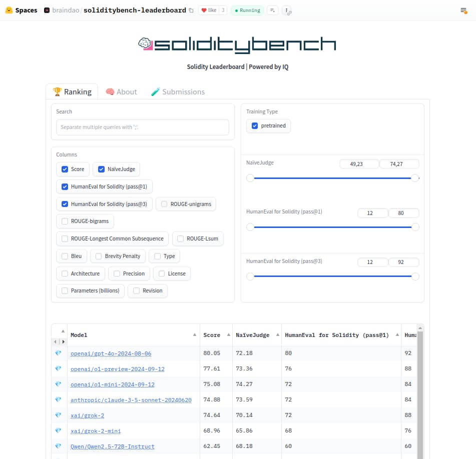
Task: Click the pass@1 slider right handle
Action: pos(415,227)
